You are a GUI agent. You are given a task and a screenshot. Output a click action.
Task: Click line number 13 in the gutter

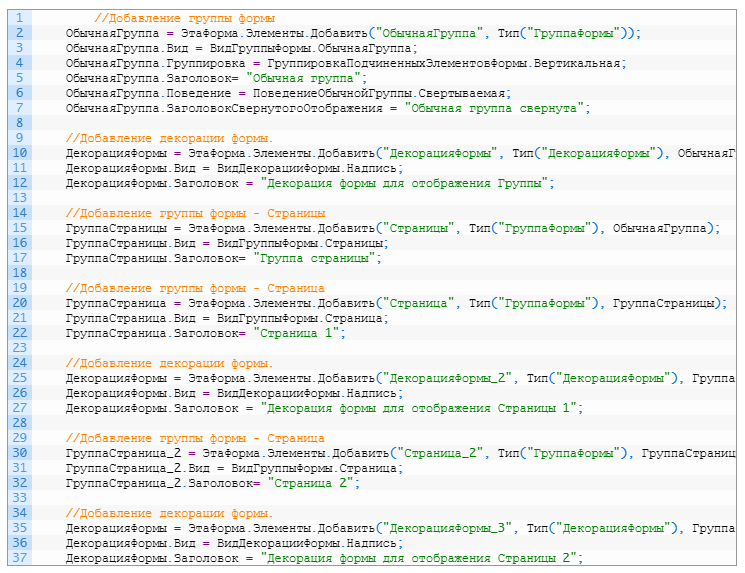tap(19, 198)
